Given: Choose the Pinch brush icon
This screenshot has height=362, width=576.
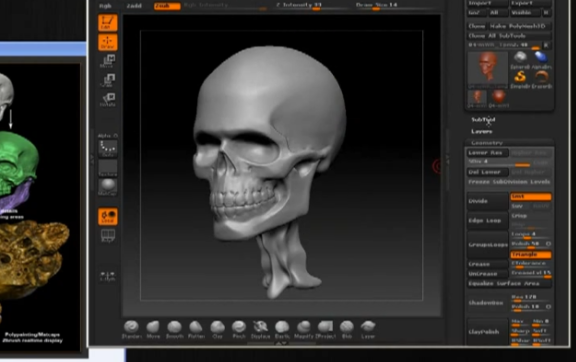Looking at the screenshot, I should [x=239, y=329].
